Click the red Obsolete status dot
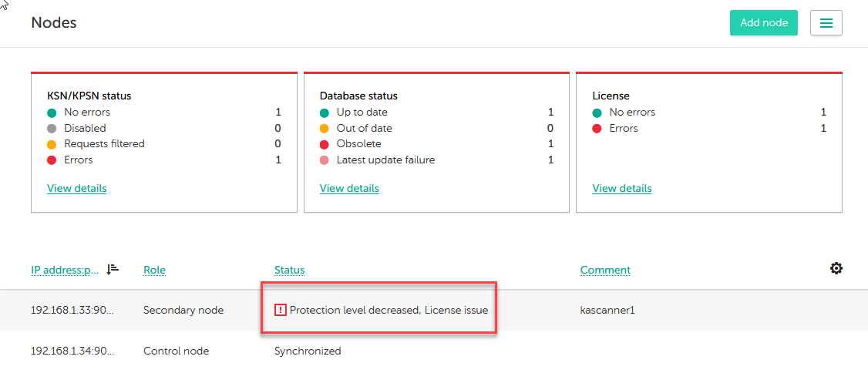Viewport: 868px width, 390px height. [325, 144]
